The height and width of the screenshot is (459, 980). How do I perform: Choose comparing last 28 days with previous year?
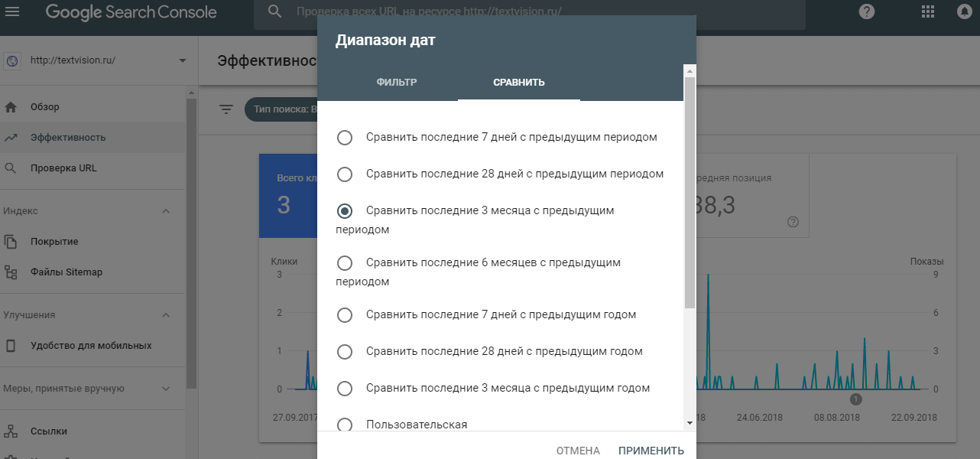[345, 351]
